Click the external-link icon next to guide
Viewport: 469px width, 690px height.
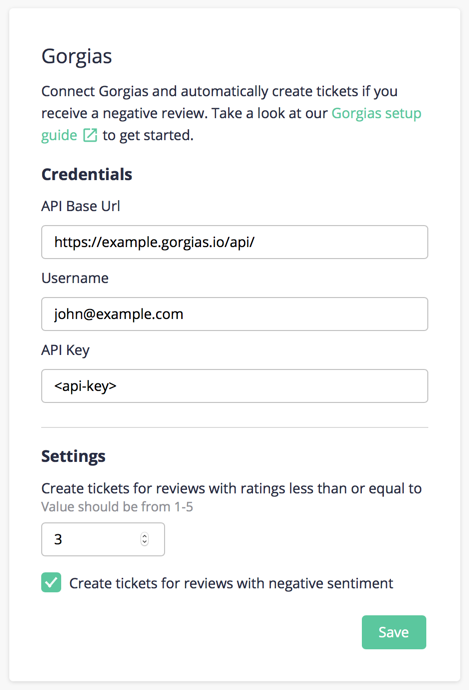(x=90, y=135)
